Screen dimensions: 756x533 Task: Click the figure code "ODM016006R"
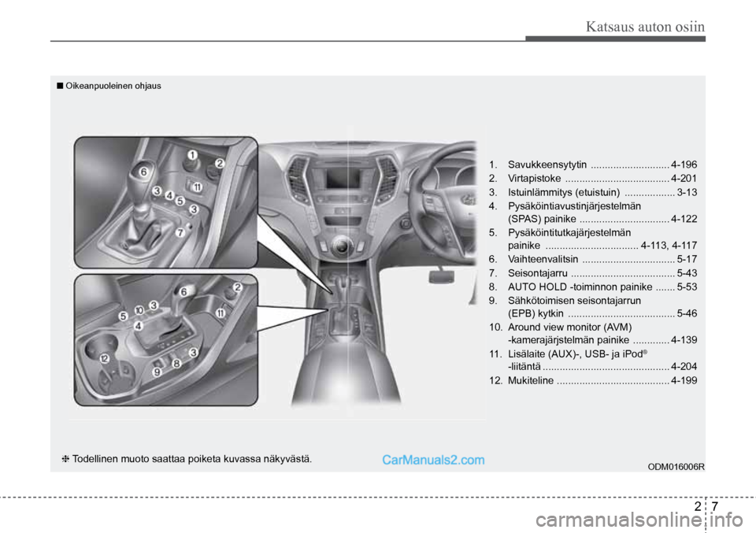pyautogui.click(x=676, y=467)
